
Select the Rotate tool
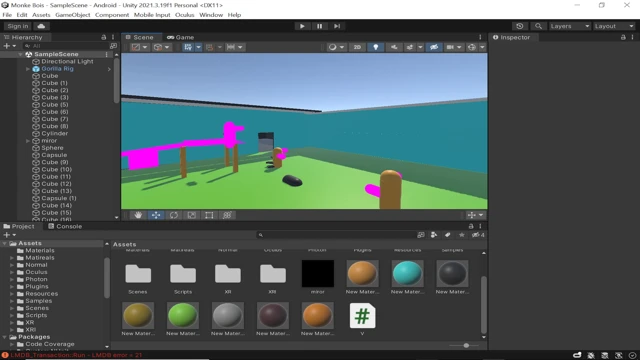174,215
